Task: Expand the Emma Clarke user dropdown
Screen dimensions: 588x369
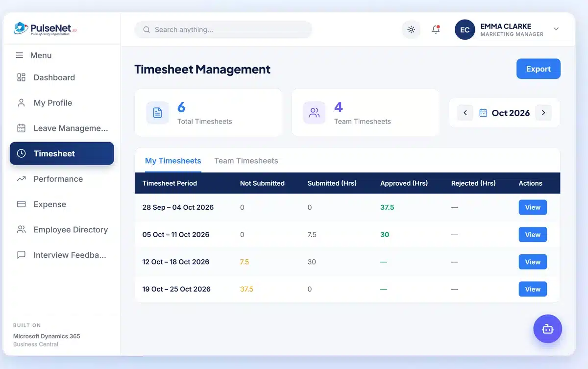Action: [556, 29]
